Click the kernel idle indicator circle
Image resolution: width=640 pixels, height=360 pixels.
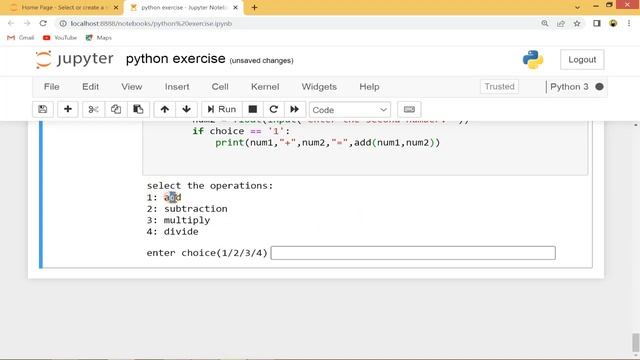[599, 87]
